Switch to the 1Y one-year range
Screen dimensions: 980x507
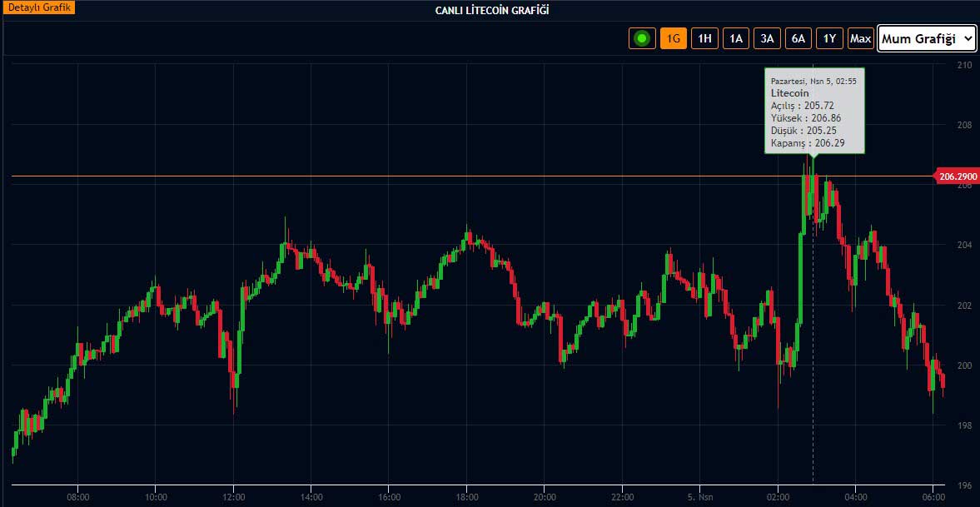[829, 38]
